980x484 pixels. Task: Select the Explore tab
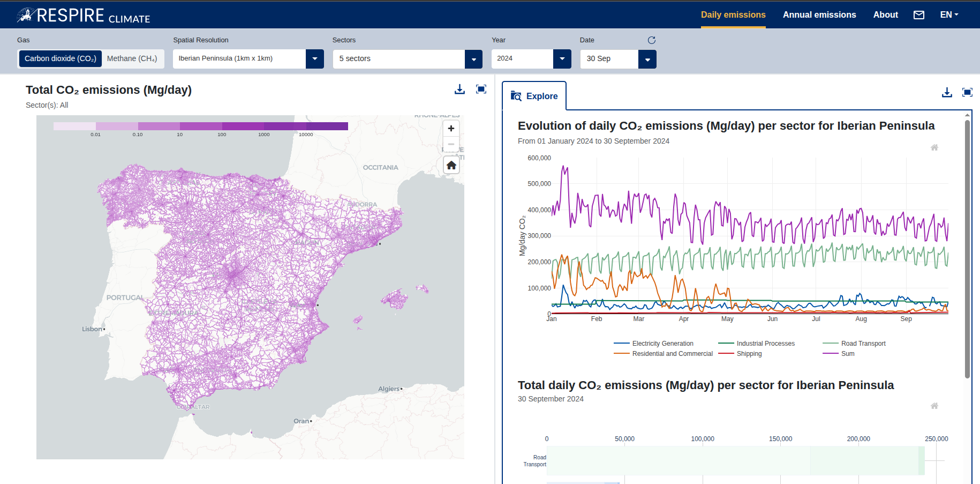point(534,96)
